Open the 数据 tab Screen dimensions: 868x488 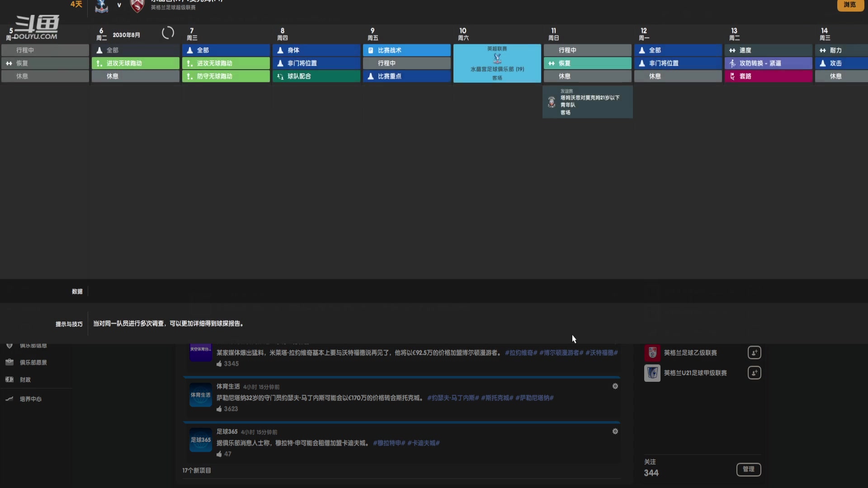[x=77, y=291]
